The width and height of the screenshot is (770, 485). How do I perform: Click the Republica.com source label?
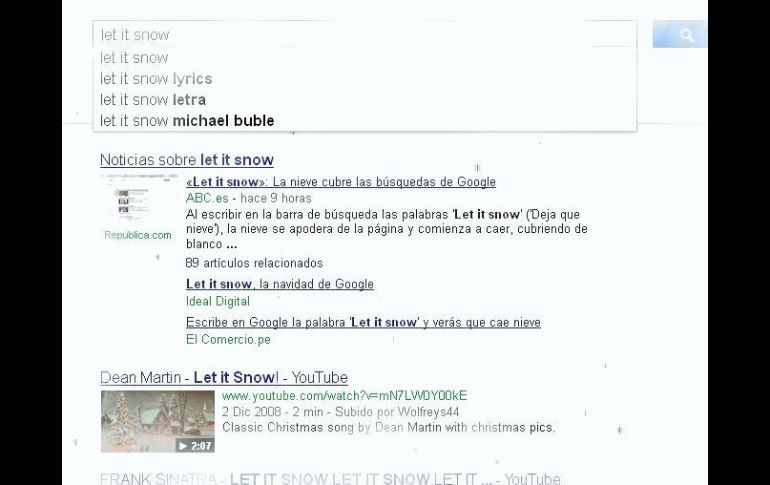[x=137, y=236]
